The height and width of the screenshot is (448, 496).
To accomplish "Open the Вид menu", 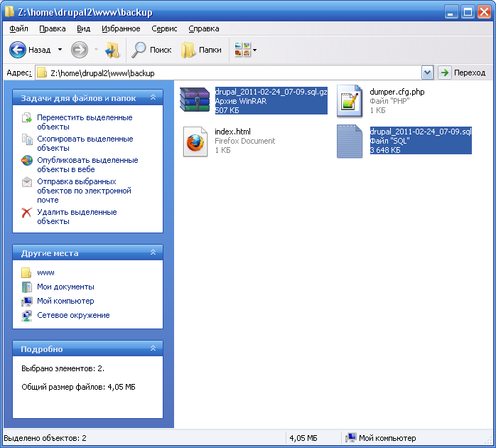I will [84, 28].
